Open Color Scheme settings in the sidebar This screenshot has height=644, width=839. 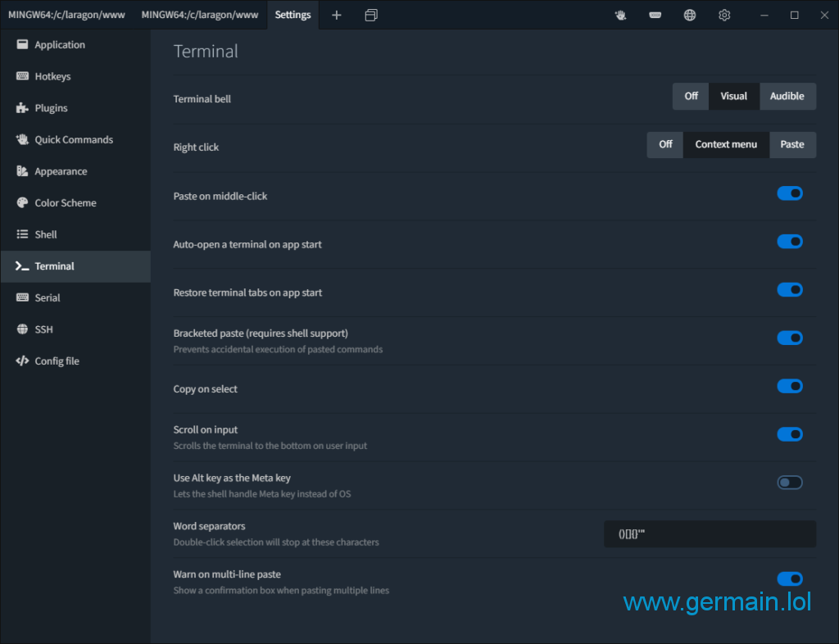click(x=65, y=203)
